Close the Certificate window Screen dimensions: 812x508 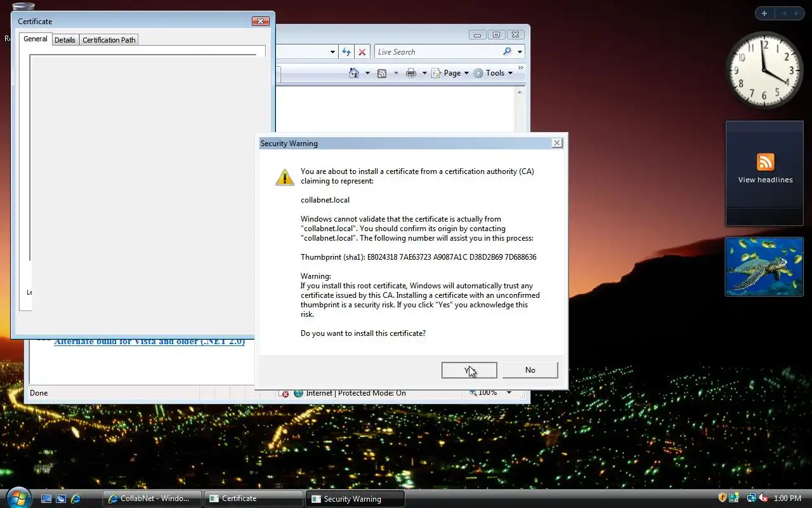(261, 22)
